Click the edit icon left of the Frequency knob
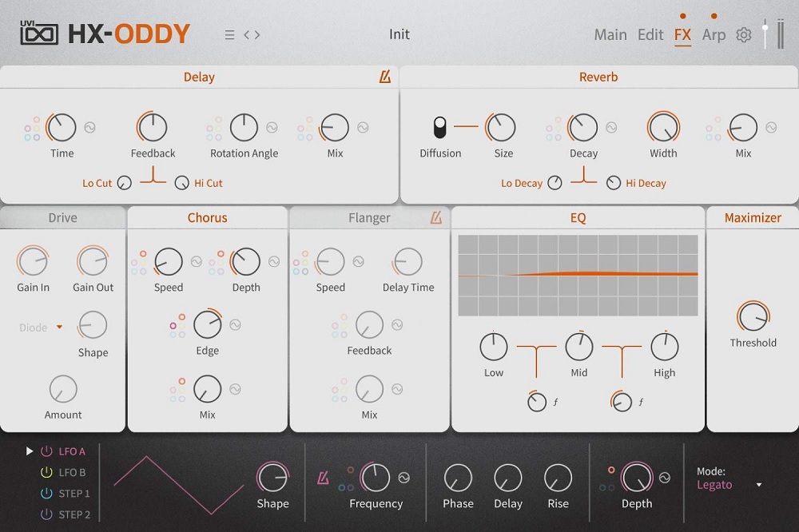This screenshot has width=799, height=532. coord(324,476)
